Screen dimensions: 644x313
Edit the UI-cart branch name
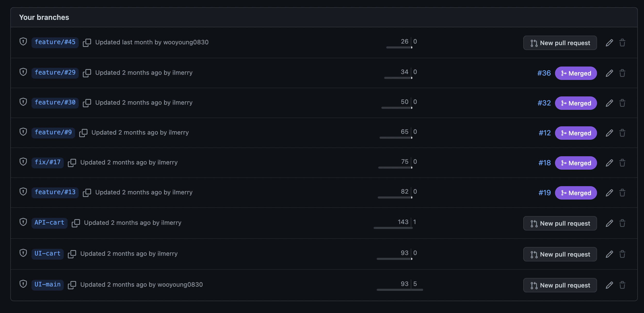[609, 254]
